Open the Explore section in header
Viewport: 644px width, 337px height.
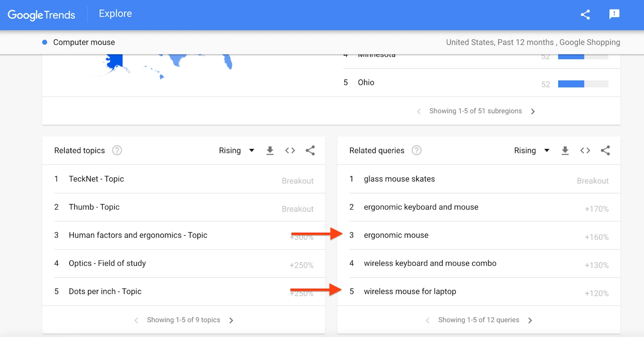click(x=116, y=14)
